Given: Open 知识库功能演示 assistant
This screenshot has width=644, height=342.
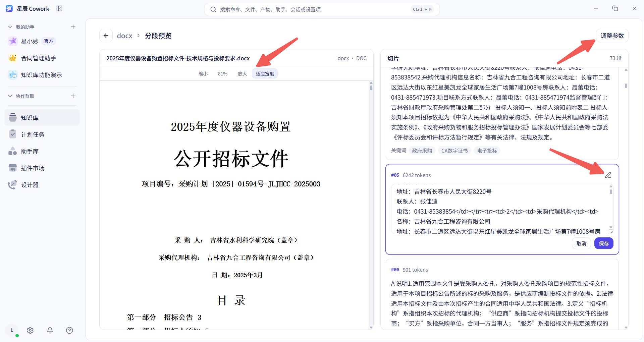Looking at the screenshot, I should tap(42, 75).
